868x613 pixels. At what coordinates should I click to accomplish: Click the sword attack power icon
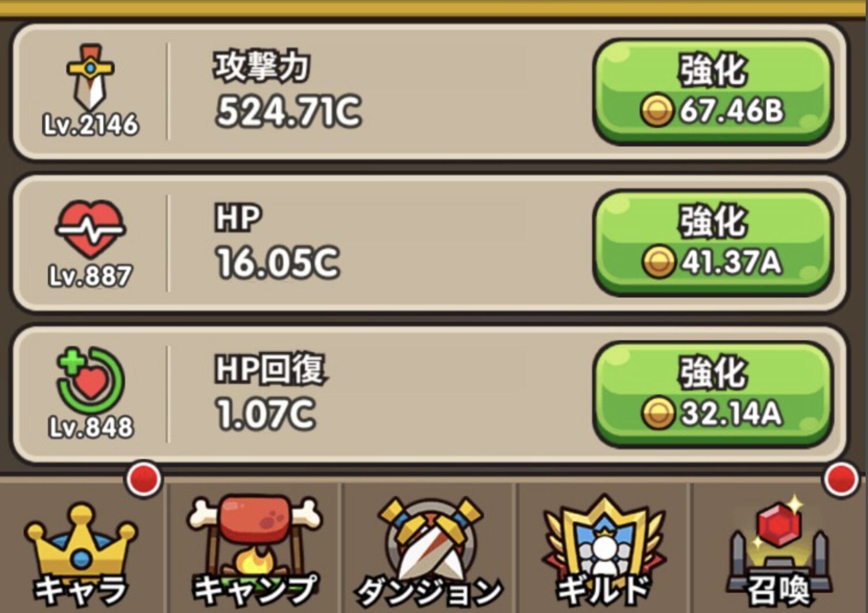90,77
